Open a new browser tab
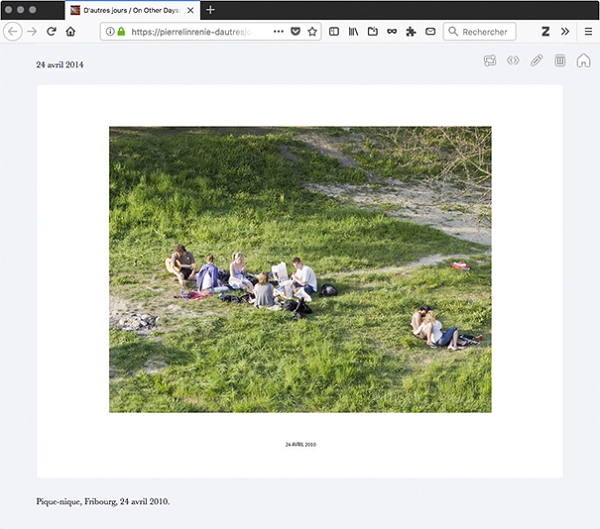Viewport: 600px width, 529px height. tap(210, 9)
